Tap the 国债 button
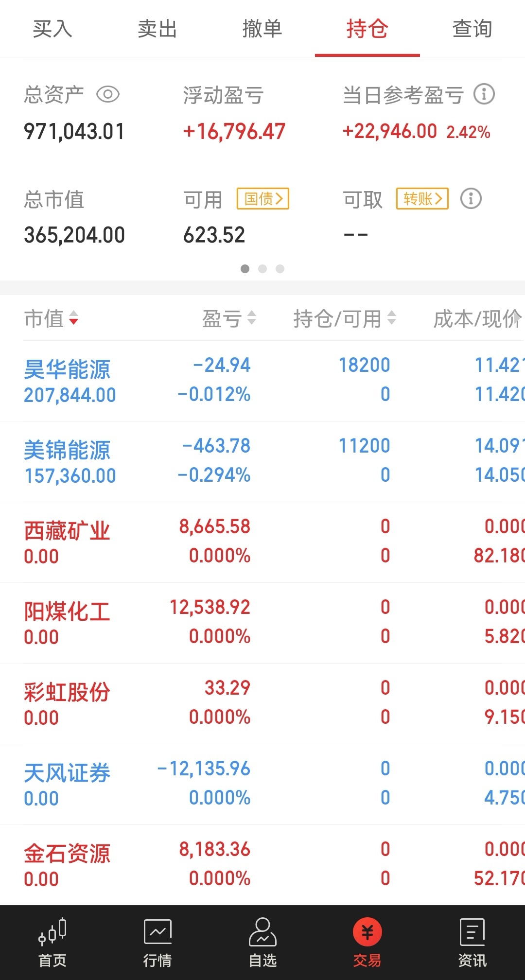This screenshot has height=980, width=525. point(263,198)
